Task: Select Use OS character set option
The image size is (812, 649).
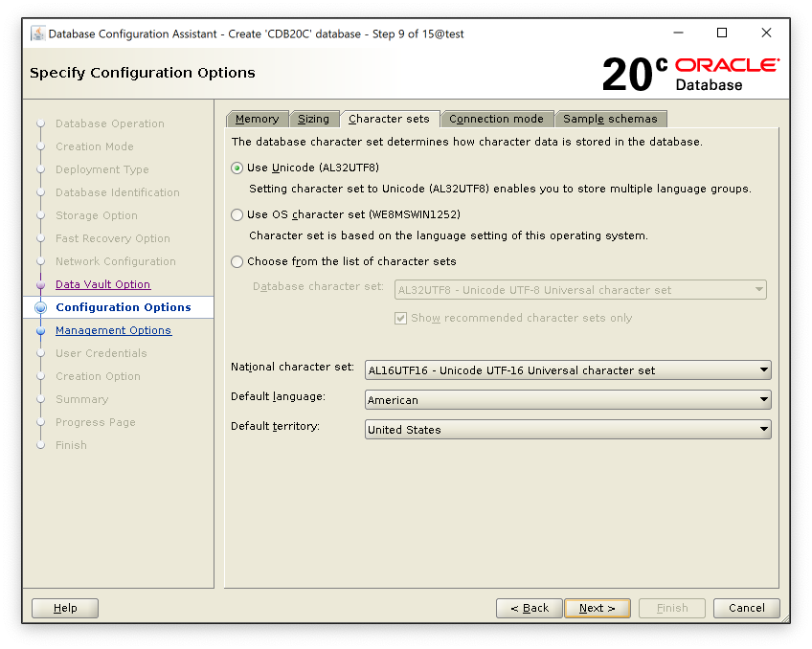Action: pyautogui.click(x=237, y=215)
